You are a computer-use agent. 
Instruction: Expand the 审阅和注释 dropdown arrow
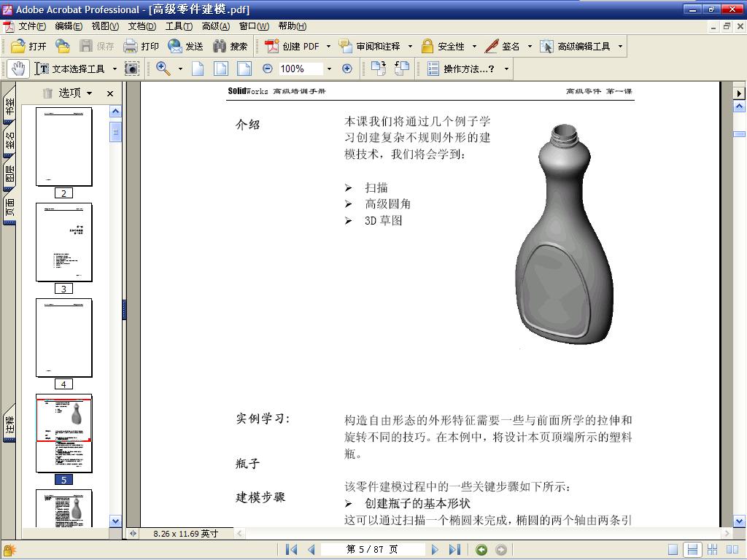[x=410, y=47]
